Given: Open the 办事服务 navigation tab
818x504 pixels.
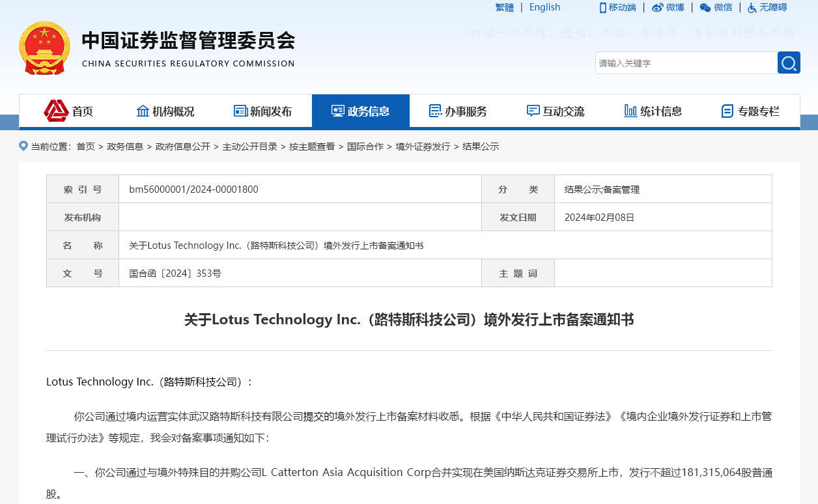Looking at the screenshot, I should click(x=458, y=111).
